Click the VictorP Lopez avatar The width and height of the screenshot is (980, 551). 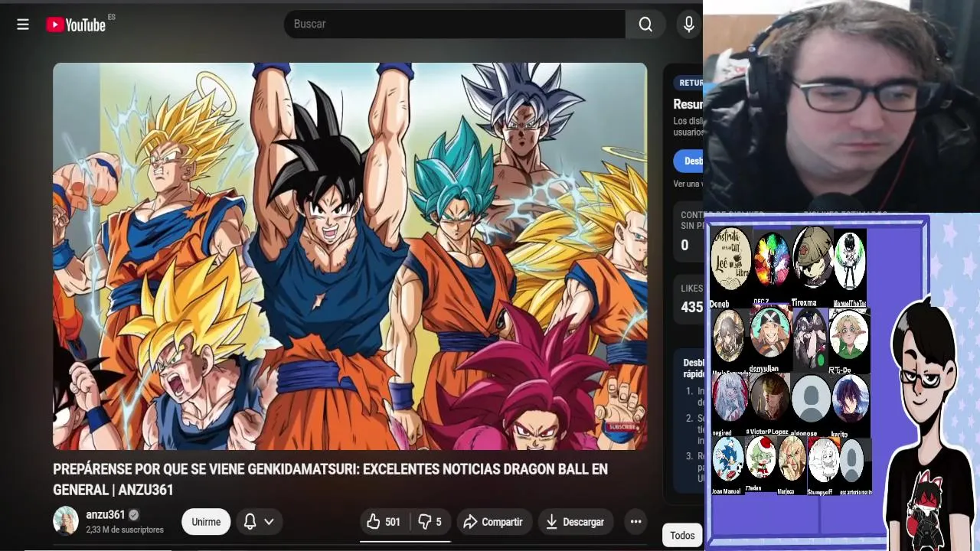tap(769, 398)
